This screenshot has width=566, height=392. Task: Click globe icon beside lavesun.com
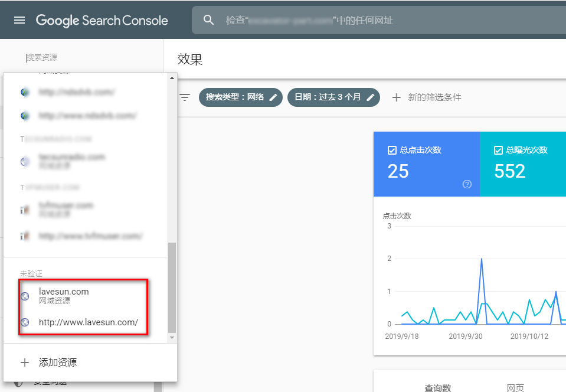click(x=25, y=296)
